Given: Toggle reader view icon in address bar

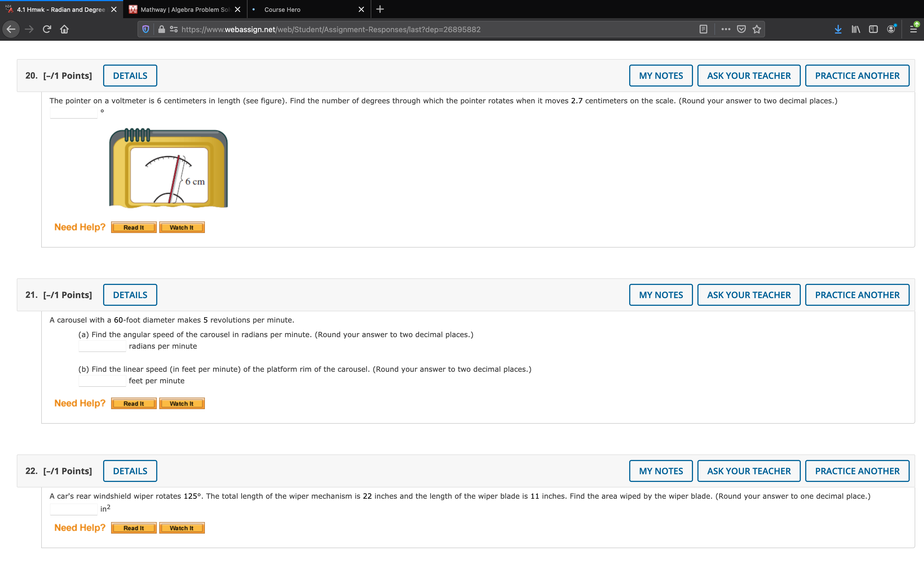Looking at the screenshot, I should (703, 29).
